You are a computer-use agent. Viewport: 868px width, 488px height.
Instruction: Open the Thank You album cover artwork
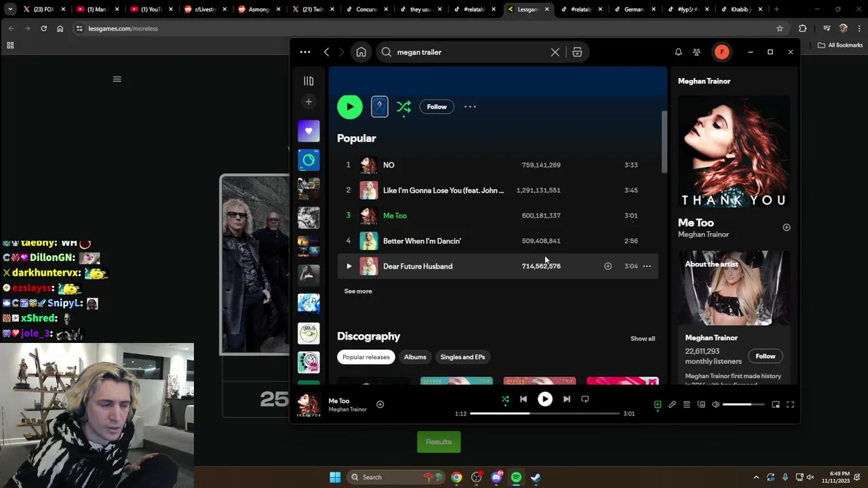pyautogui.click(x=734, y=152)
